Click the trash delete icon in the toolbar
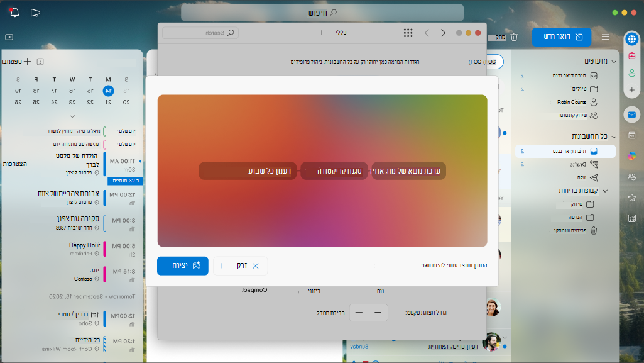The width and height of the screenshot is (644, 363). coord(514,37)
